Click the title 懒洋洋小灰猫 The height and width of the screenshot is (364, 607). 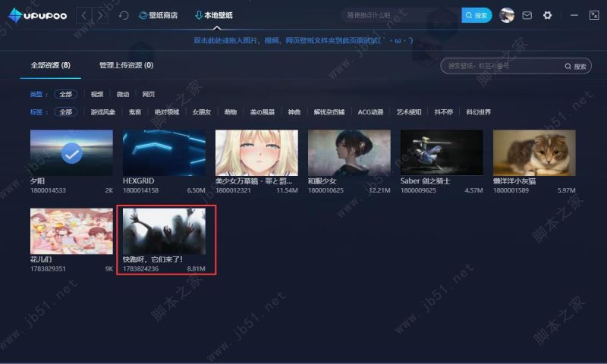(x=514, y=180)
